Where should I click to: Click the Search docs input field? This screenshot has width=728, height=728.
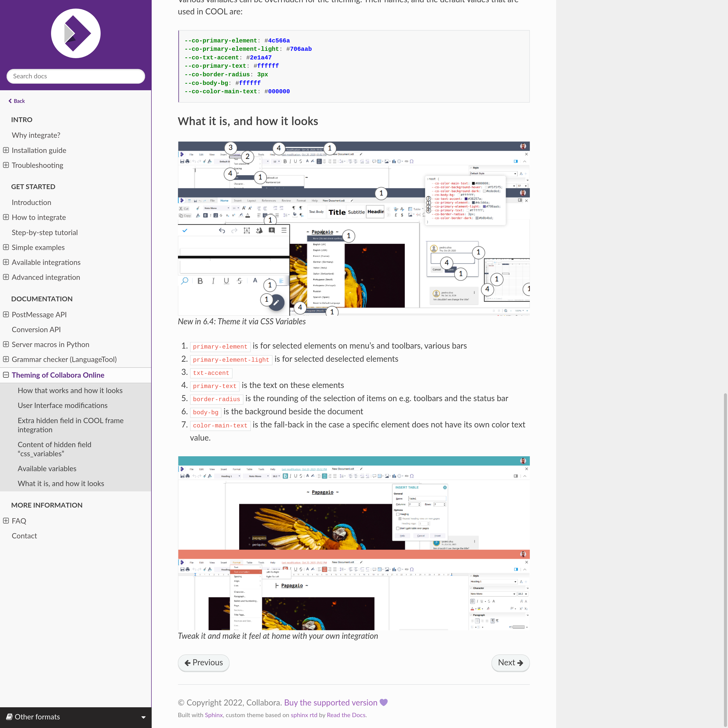(x=76, y=76)
